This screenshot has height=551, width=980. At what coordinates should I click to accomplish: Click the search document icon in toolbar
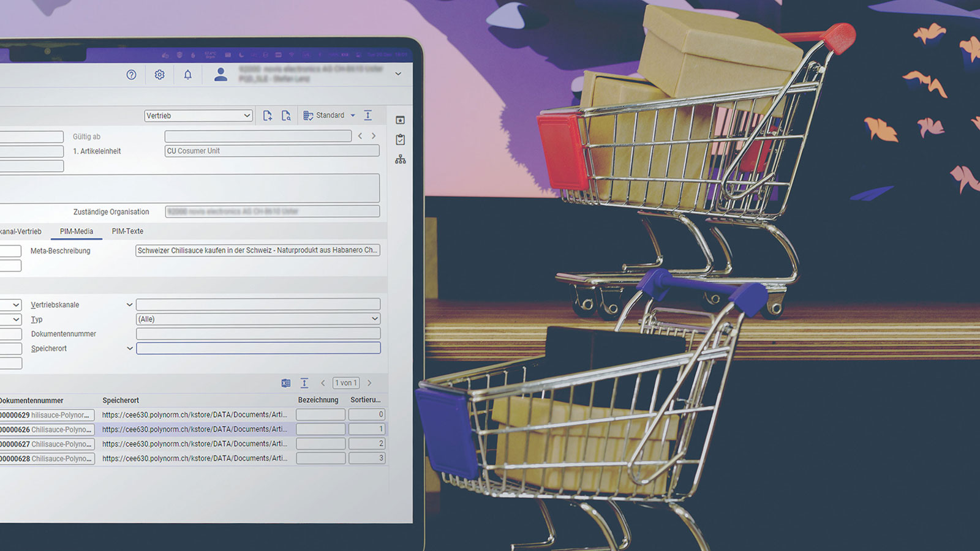(286, 116)
